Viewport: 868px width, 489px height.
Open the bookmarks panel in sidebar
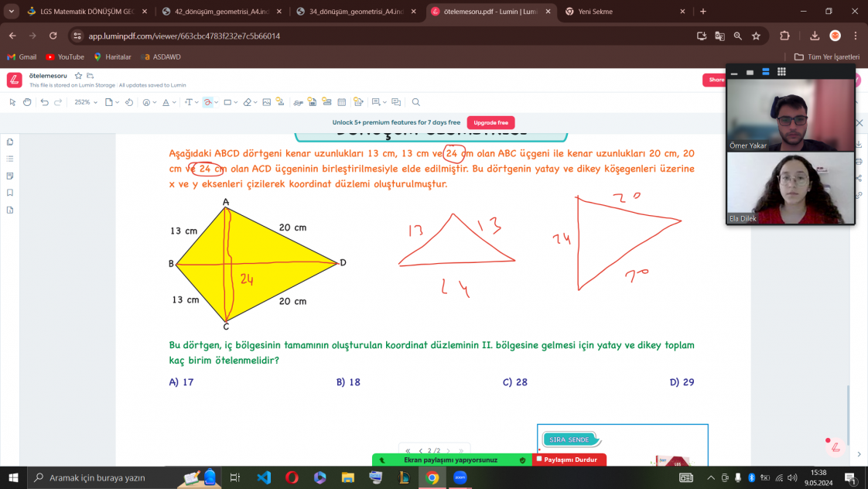pyautogui.click(x=10, y=193)
